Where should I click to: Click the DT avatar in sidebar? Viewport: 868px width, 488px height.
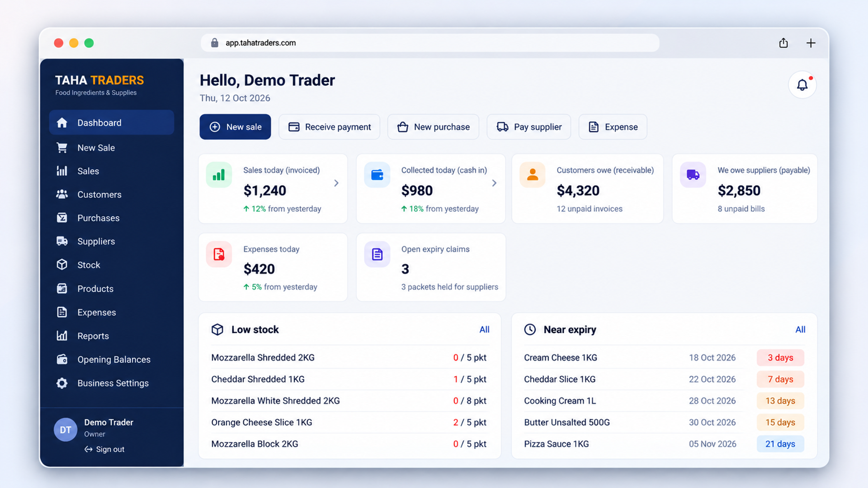pyautogui.click(x=65, y=430)
